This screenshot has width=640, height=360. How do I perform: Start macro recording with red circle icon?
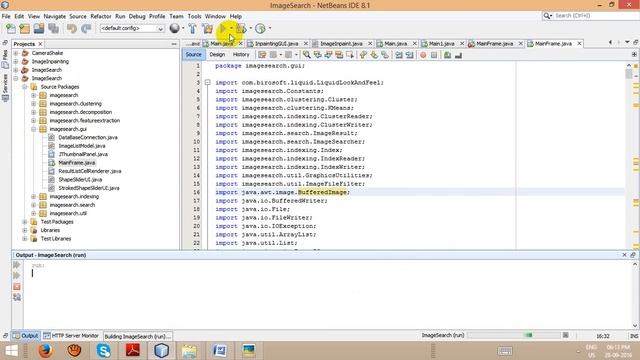click(423, 55)
